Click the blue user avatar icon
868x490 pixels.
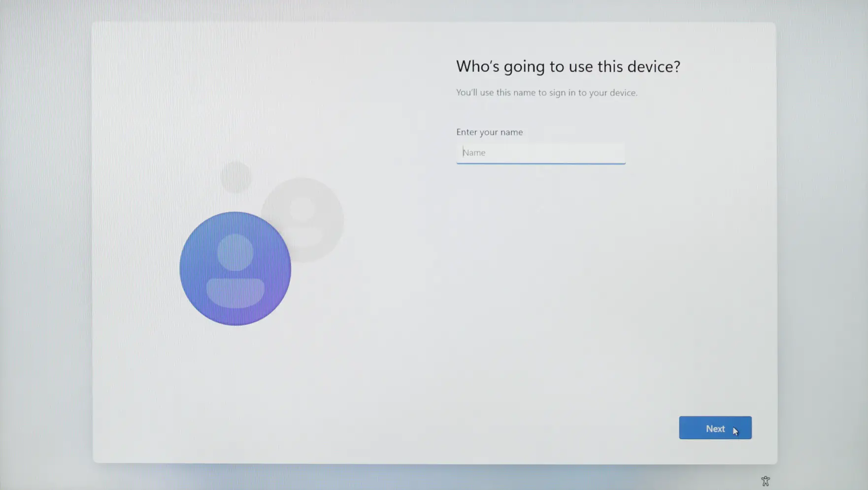click(x=235, y=268)
